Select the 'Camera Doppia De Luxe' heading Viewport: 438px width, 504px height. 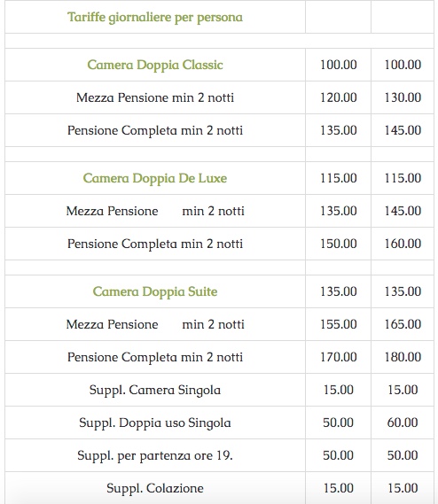[155, 178]
